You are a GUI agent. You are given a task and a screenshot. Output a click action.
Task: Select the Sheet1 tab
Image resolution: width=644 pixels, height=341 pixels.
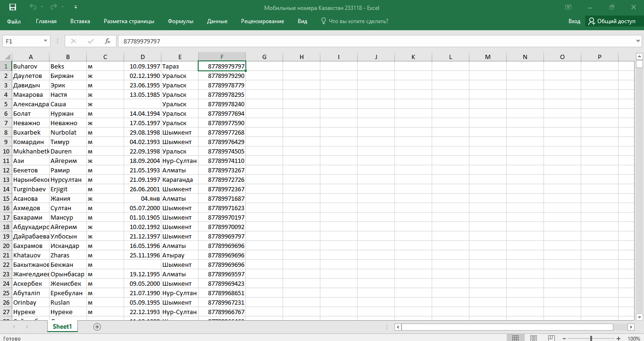[62, 327]
